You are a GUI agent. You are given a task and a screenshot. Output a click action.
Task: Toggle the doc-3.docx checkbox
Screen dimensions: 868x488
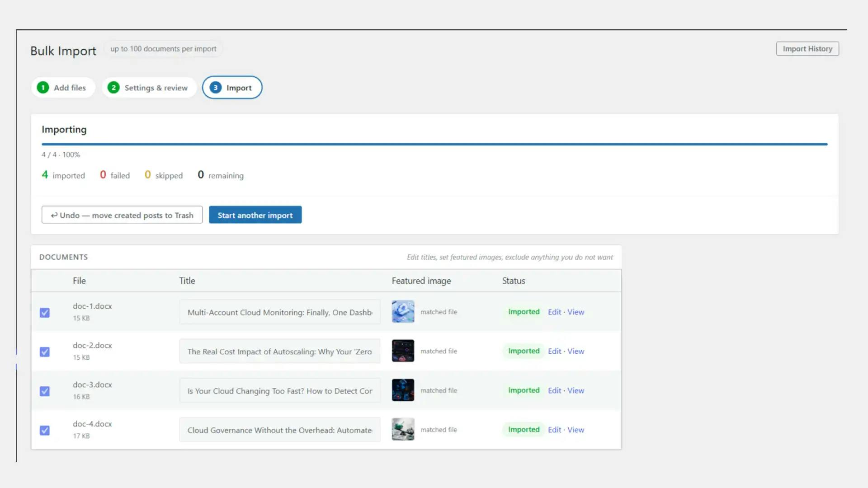[x=45, y=391]
